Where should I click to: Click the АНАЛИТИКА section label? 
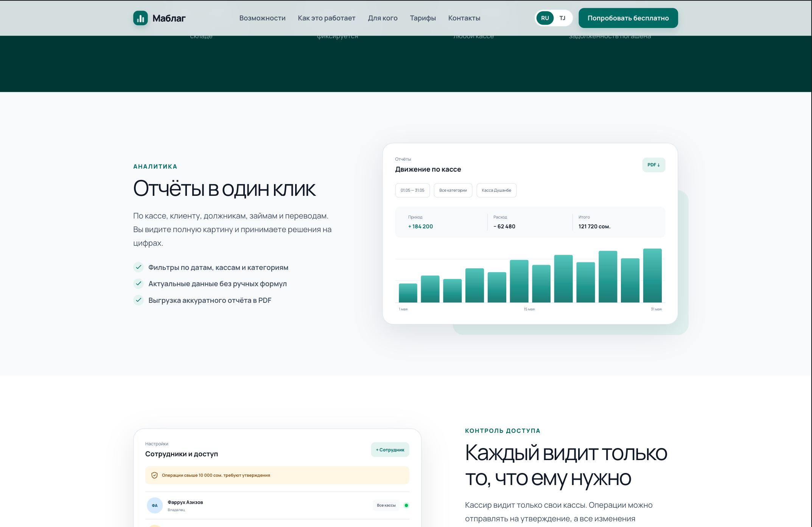coord(155,167)
